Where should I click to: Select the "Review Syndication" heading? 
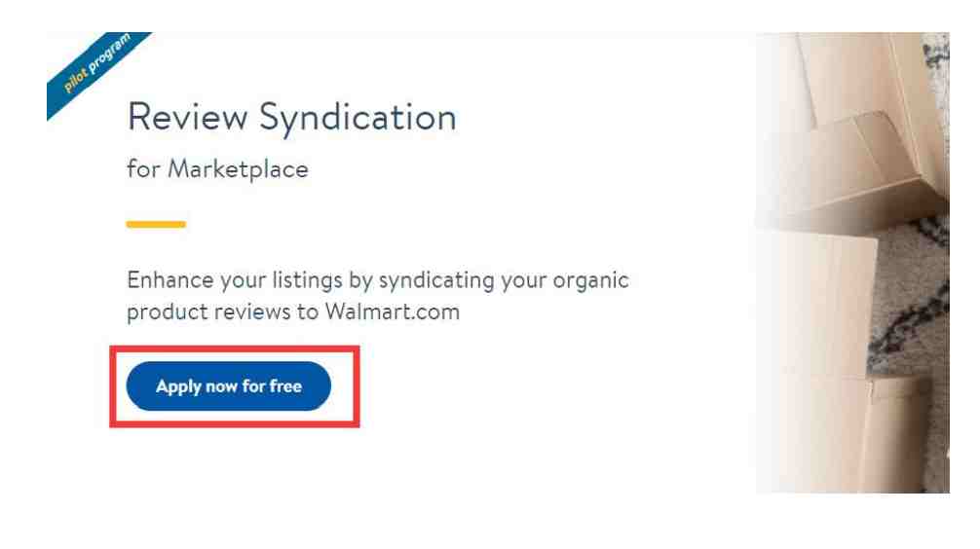291,118
